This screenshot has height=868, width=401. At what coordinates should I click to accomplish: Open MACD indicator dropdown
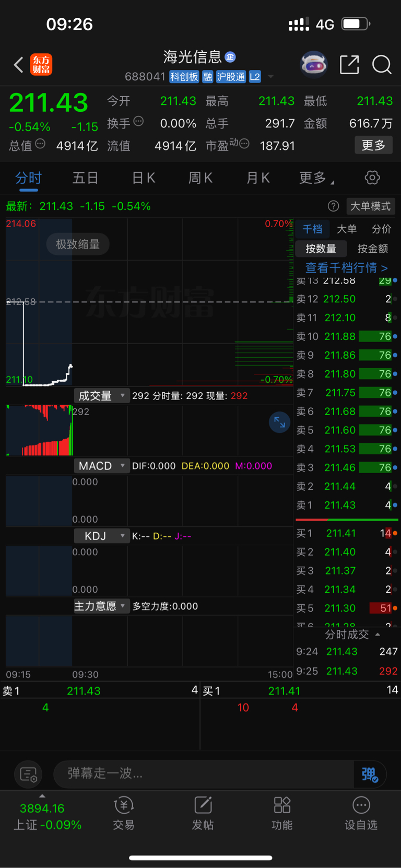[x=102, y=466]
